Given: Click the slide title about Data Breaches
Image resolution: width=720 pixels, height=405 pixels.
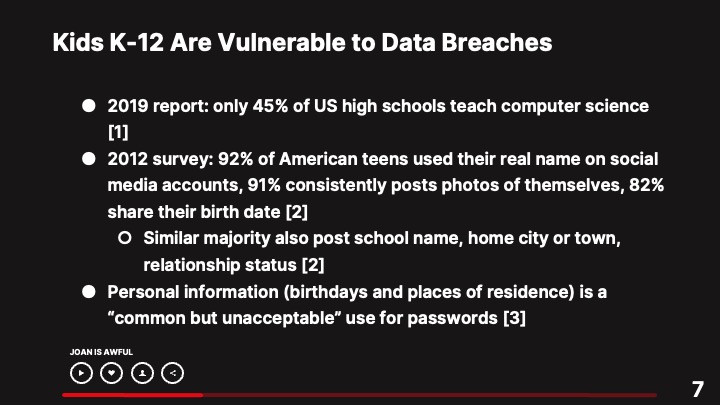Looking at the screenshot, I should click(302, 44).
